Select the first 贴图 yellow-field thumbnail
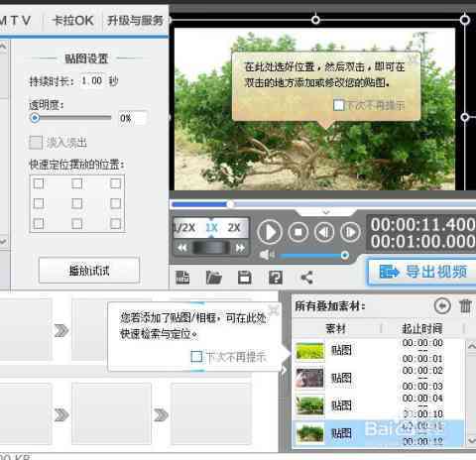Screen dimensions: 476x460 (x=309, y=351)
